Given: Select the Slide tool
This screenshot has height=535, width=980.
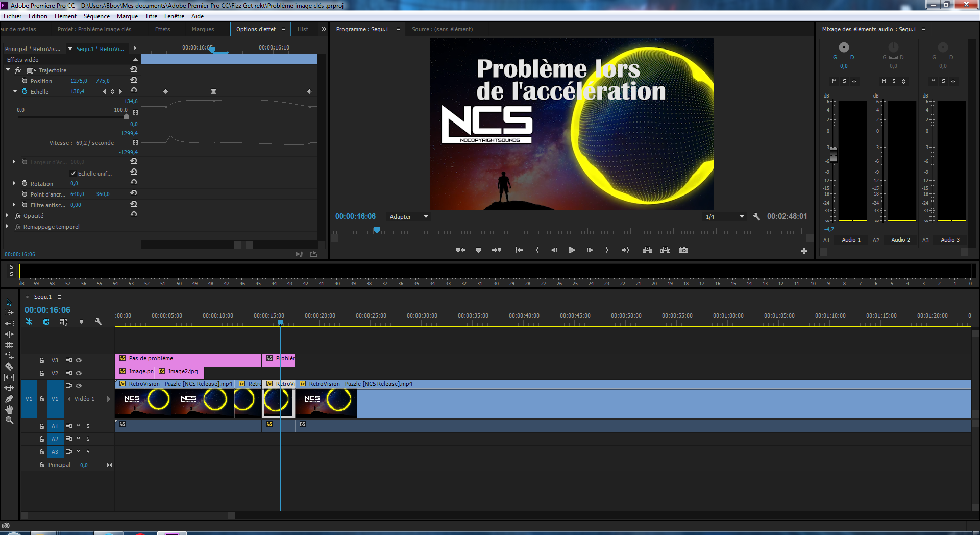Looking at the screenshot, I should click(9, 388).
